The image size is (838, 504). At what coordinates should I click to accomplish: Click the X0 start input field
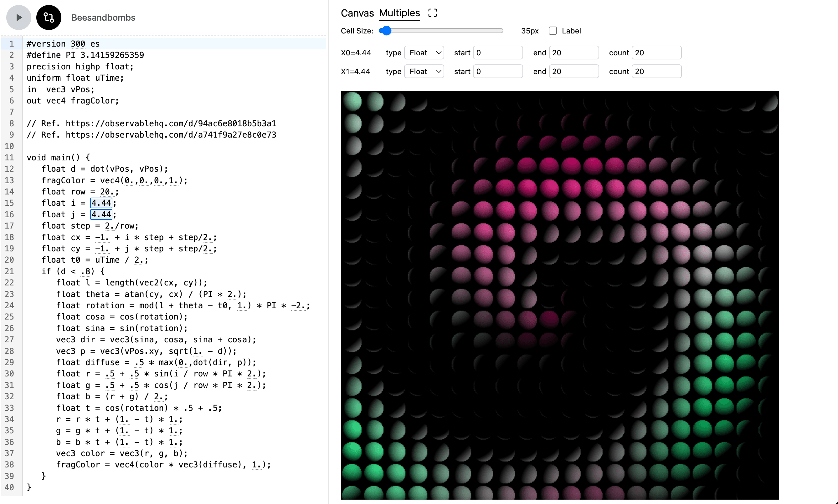click(497, 52)
